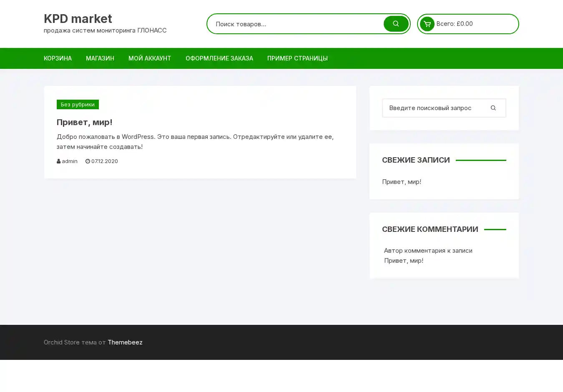Open the Привет, мир! post title
The image size is (563, 392).
click(x=85, y=122)
